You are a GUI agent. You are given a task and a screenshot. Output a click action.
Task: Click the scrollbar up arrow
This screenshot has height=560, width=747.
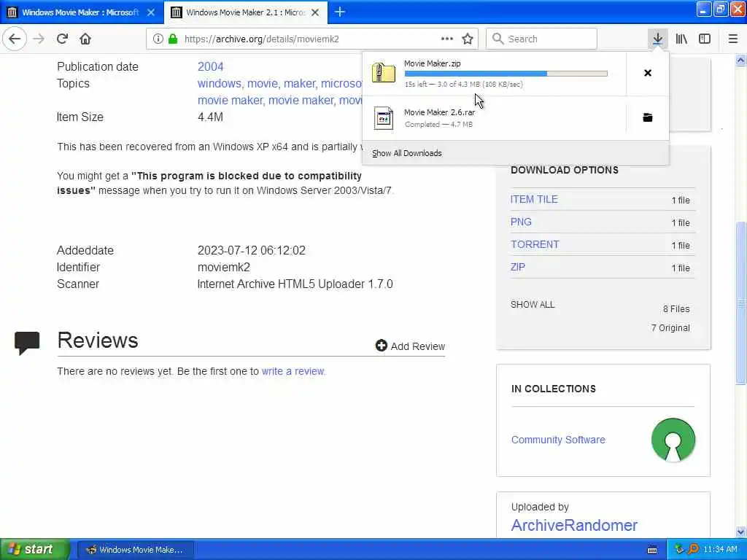pyautogui.click(x=741, y=61)
